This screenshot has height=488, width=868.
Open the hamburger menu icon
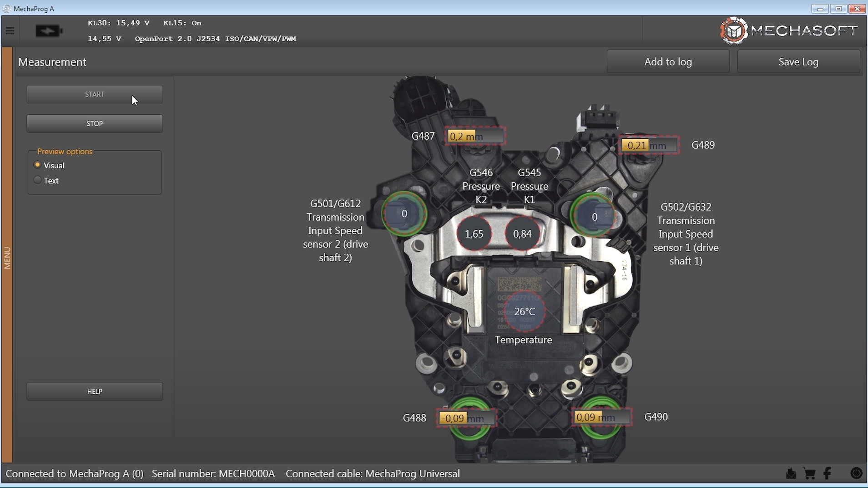pyautogui.click(x=10, y=31)
